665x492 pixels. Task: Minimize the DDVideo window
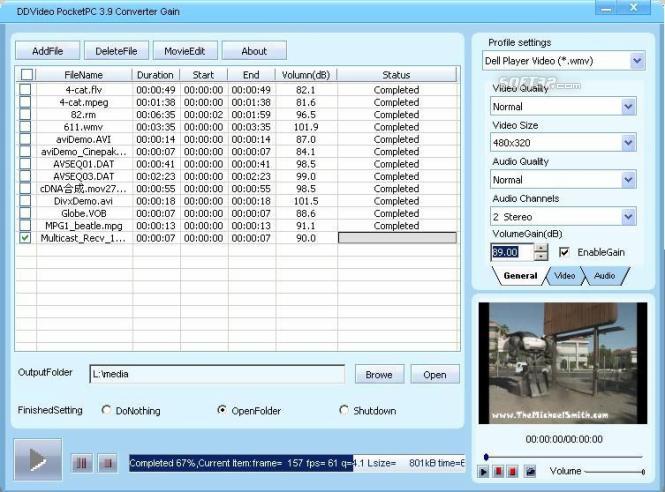[607, 7]
